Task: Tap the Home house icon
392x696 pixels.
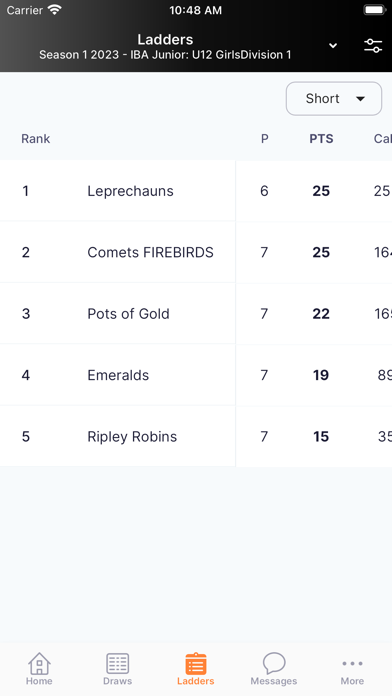Action: click(x=39, y=664)
